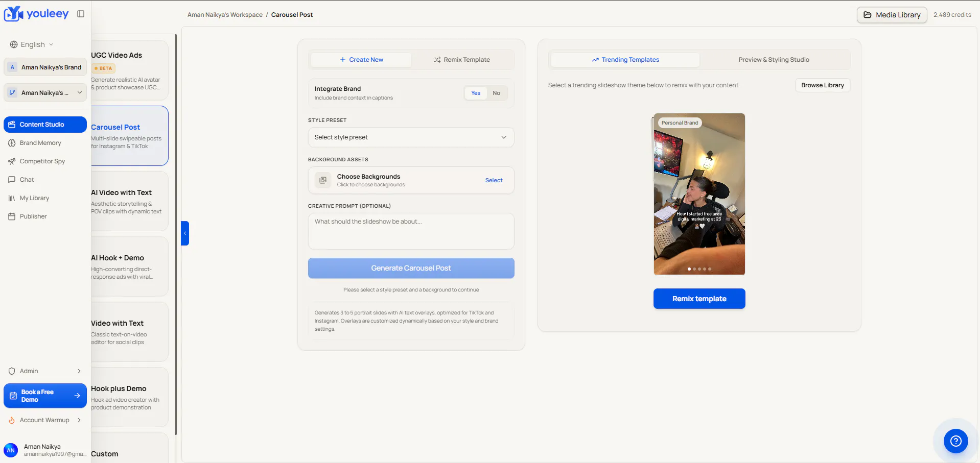Image resolution: width=980 pixels, height=463 pixels.
Task: Select the Hook plus Demo card
Action: pos(130,397)
